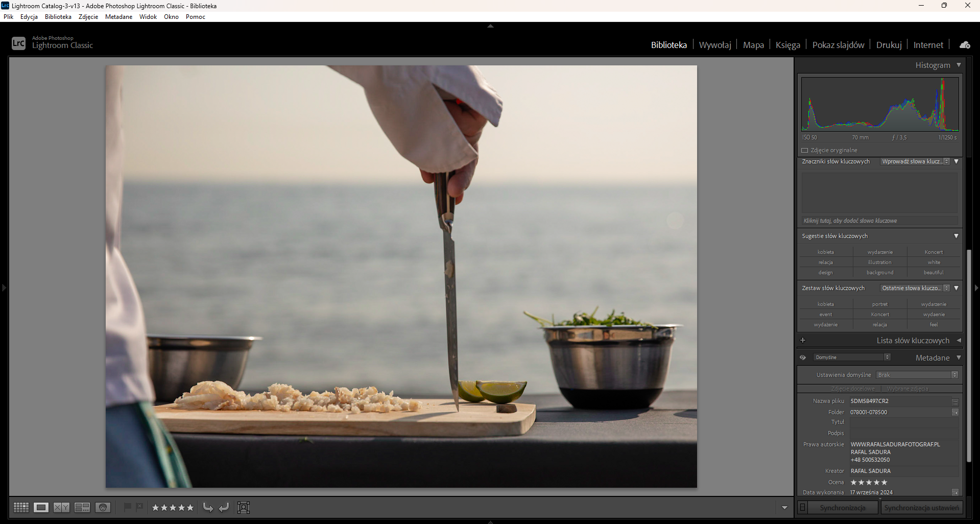Screen dimensions: 980x524
Task: Click the crop frame overlay icon
Action: tap(244, 507)
